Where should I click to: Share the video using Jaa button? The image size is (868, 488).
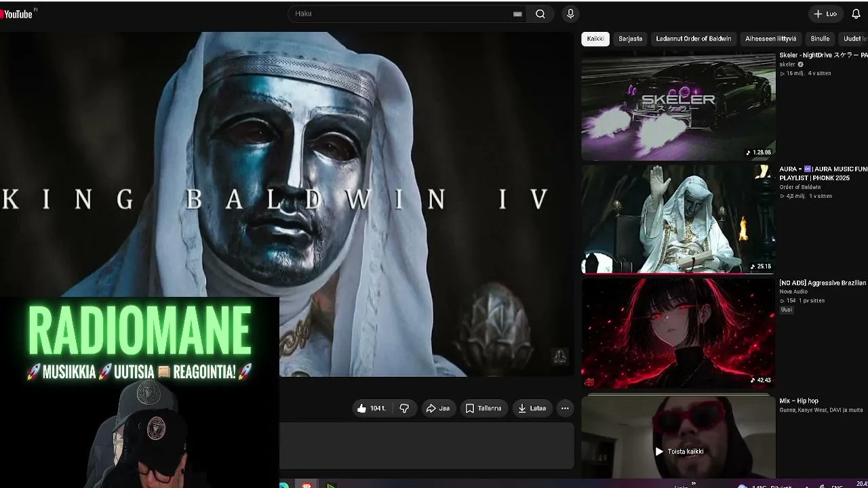pyautogui.click(x=437, y=408)
